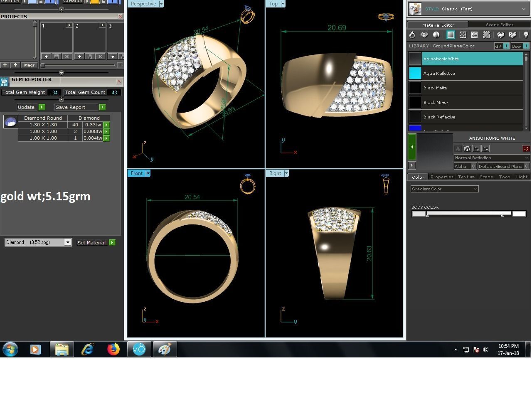Screen dimensions: 532x399
Task: Select the Aqua Reflective material
Action: (x=465, y=73)
